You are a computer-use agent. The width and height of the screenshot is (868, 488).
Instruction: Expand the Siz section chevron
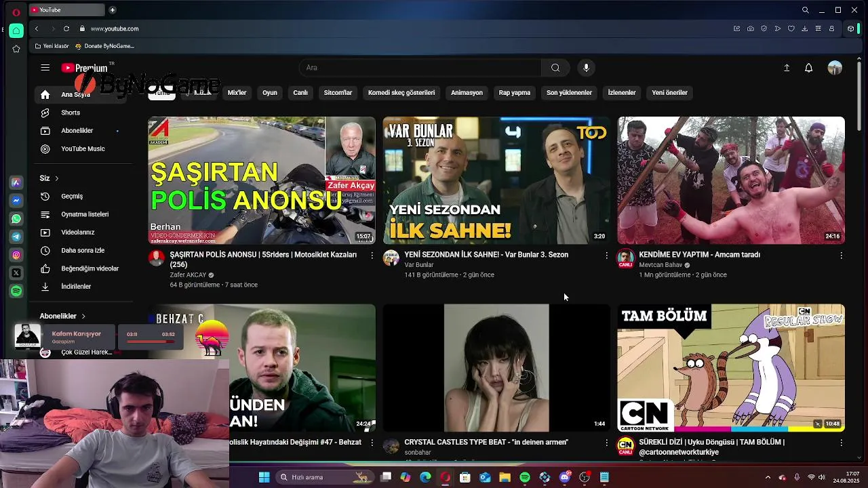coord(57,178)
